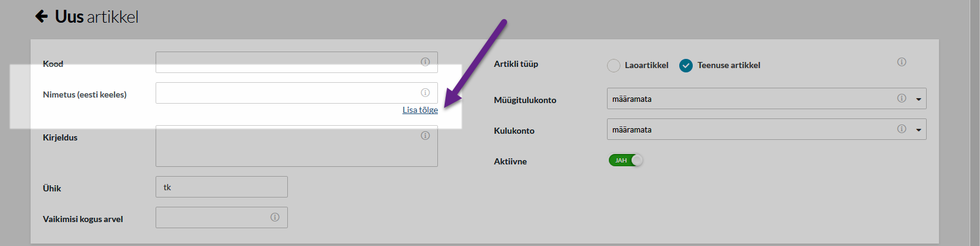980x246 pixels.
Task: Click the info icon in Vaikimisi kogus arvel
Action: (275, 217)
